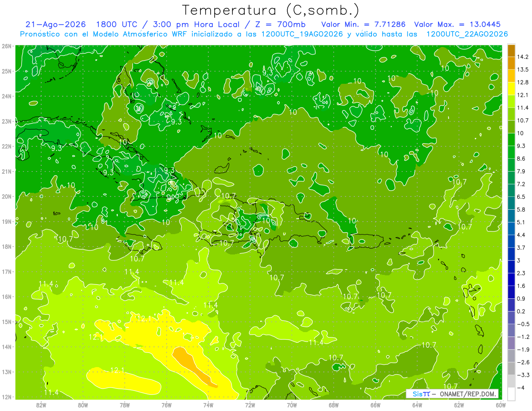Click the legend value "13.5"
Image resolution: width=532 pixels, height=411 pixels.
pyautogui.click(x=522, y=70)
